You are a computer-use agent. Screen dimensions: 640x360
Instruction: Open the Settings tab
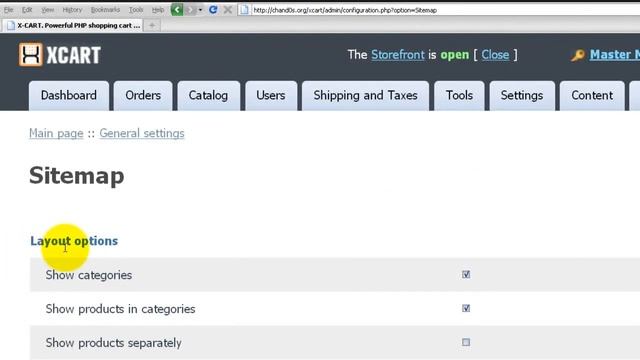(522, 96)
